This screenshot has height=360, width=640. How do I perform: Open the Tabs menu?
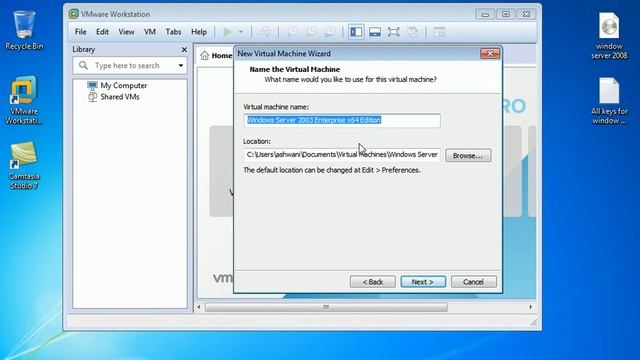[173, 32]
